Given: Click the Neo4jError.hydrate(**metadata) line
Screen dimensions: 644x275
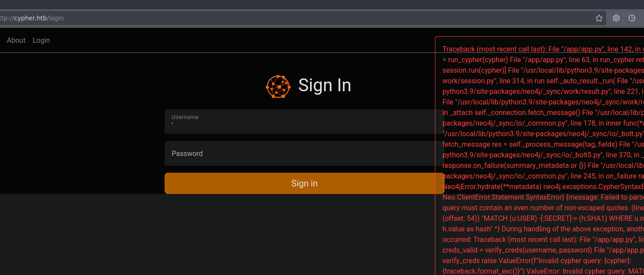Looking at the screenshot, I should click(484, 186).
